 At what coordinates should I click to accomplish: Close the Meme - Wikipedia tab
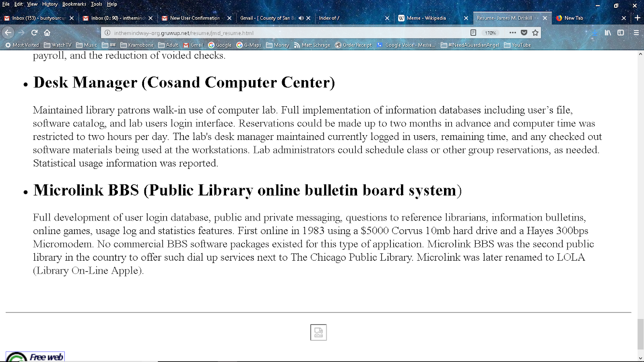pos(466,18)
